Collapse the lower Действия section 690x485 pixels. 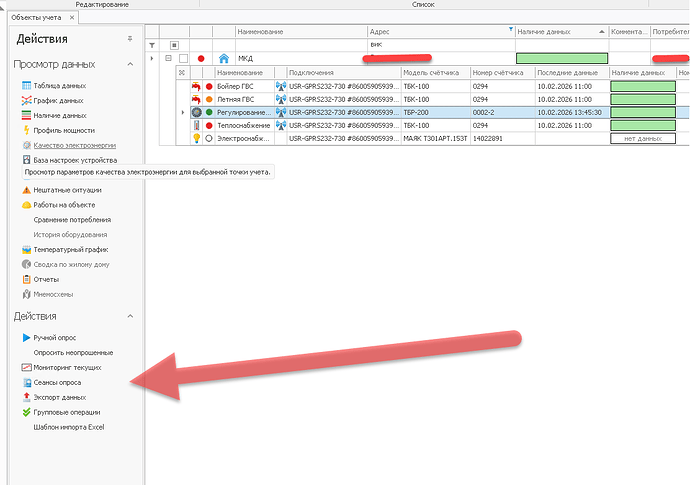131,317
